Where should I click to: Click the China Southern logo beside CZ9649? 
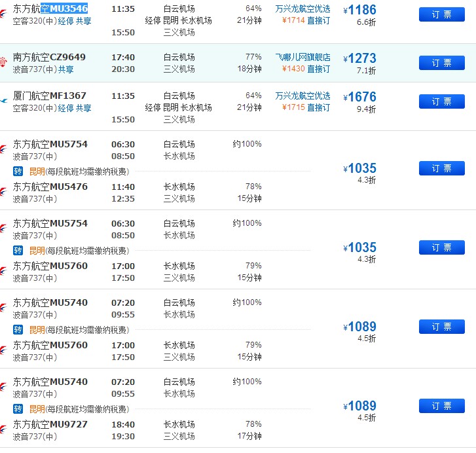pyautogui.click(x=3, y=62)
